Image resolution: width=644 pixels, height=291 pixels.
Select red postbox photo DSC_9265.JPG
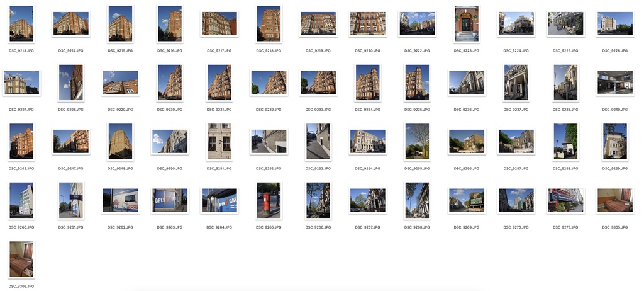[x=269, y=200]
